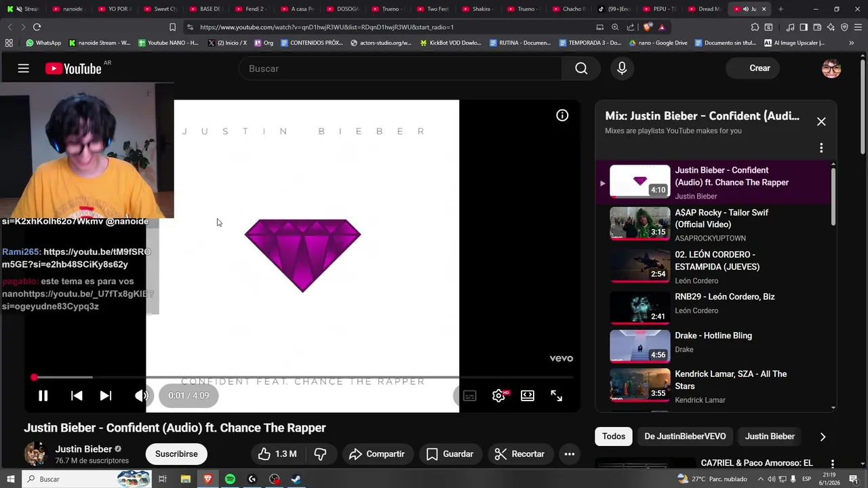Image resolution: width=868 pixels, height=488 pixels.
Task: Switch to theater mode
Action: click(x=528, y=396)
